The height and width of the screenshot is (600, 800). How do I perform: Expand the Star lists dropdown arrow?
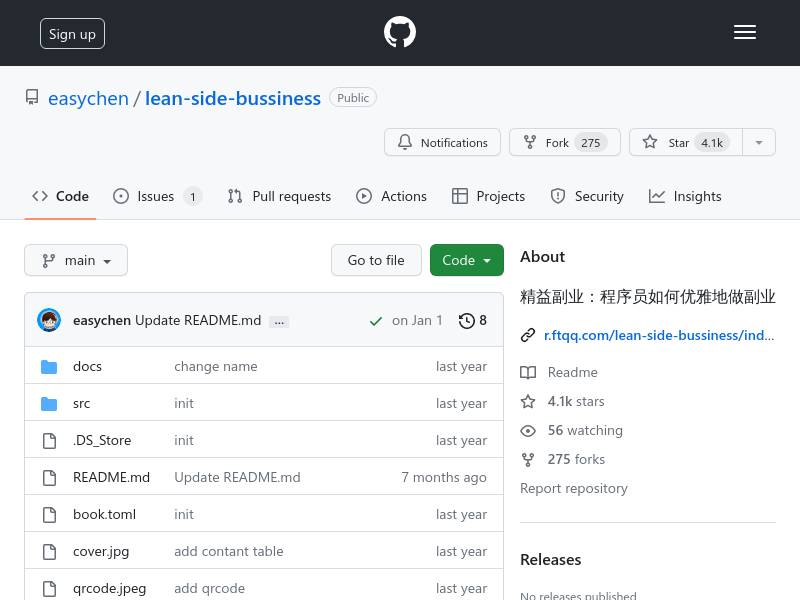pyautogui.click(x=759, y=142)
